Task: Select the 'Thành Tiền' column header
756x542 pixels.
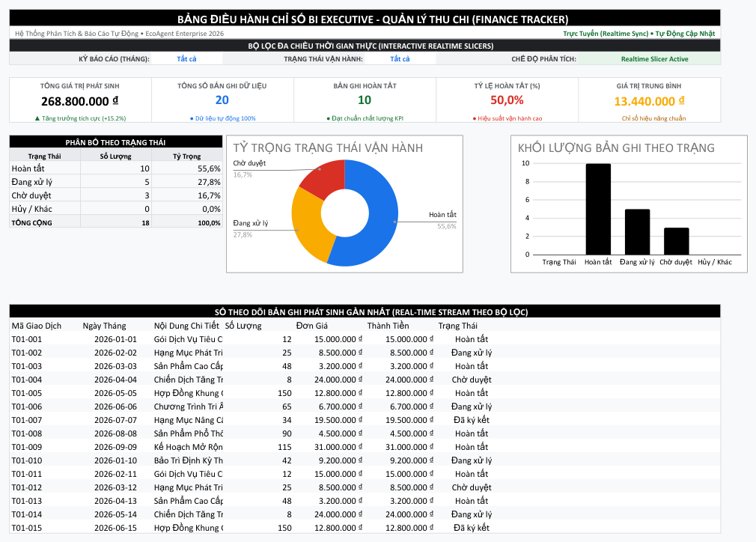Action: [388, 326]
